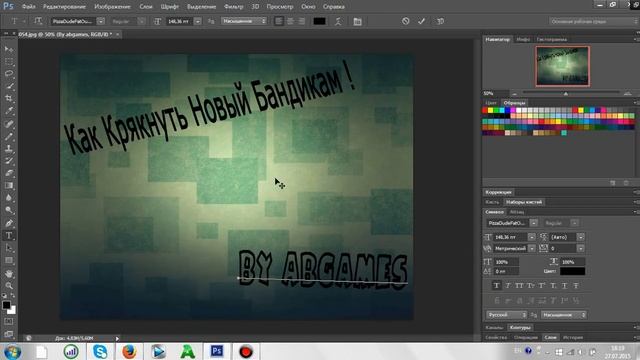The width and height of the screenshot is (640, 360).
Task: Select the Horizontal Type tool
Action: tap(9, 236)
